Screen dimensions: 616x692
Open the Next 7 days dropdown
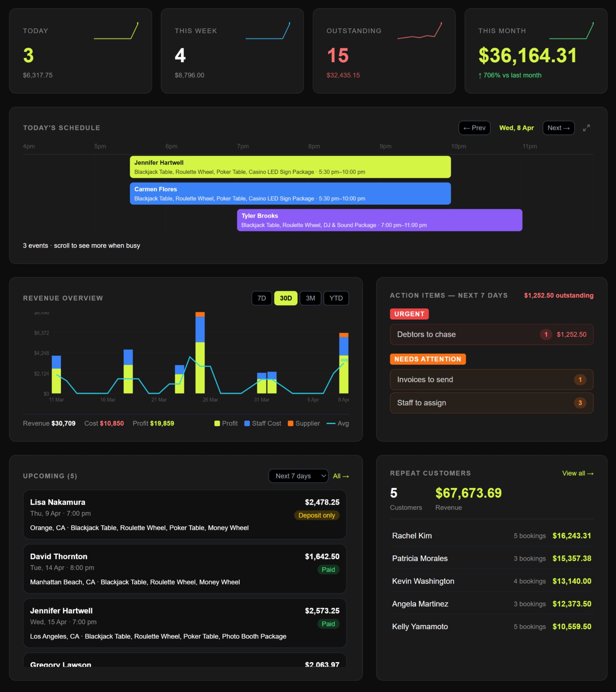(298, 476)
